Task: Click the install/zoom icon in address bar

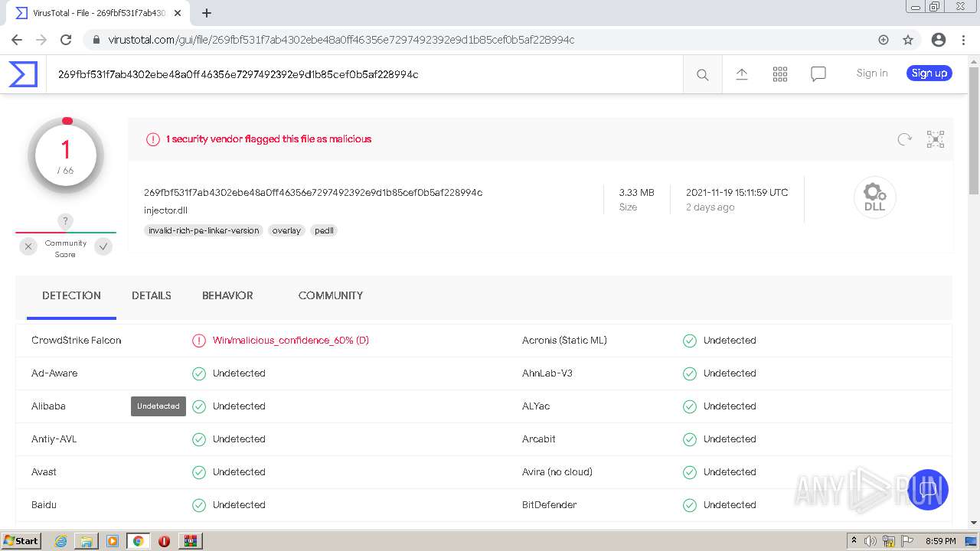Action: pyautogui.click(x=884, y=40)
